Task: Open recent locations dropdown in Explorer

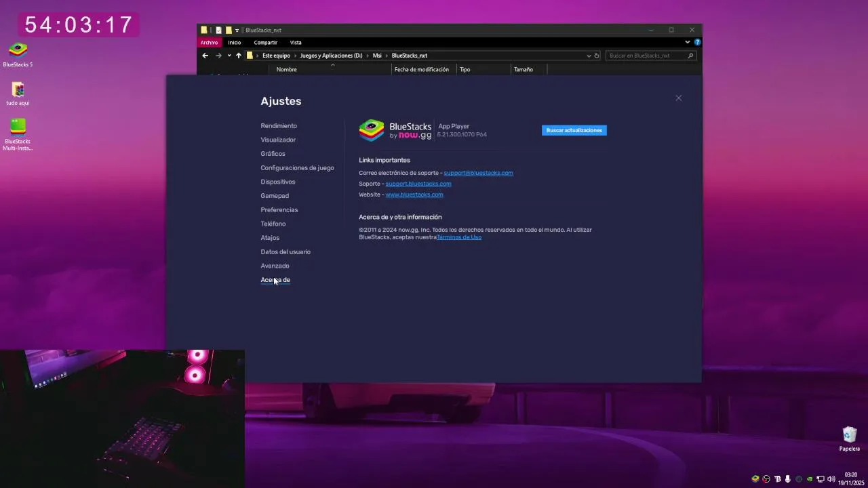Action: pyautogui.click(x=229, y=56)
